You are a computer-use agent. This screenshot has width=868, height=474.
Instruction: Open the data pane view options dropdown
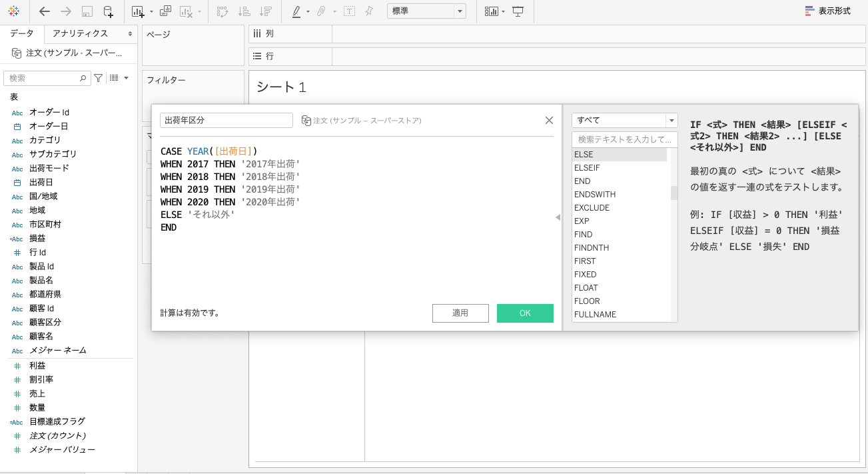(x=119, y=78)
